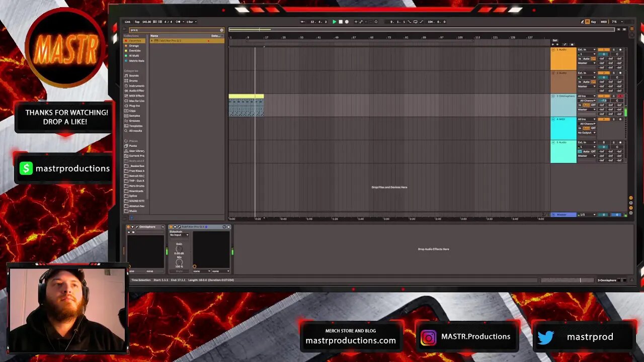The height and width of the screenshot is (362, 644).
Task: Open the Music folder in Places
Action: (x=133, y=211)
